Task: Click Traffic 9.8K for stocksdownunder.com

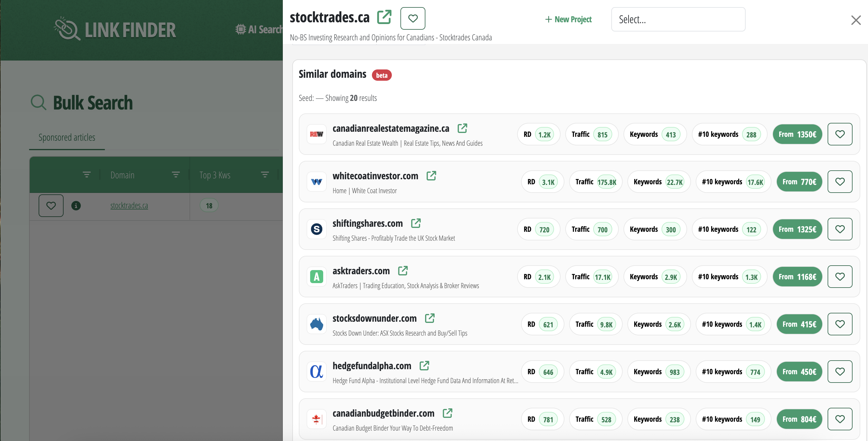Action: (595, 324)
